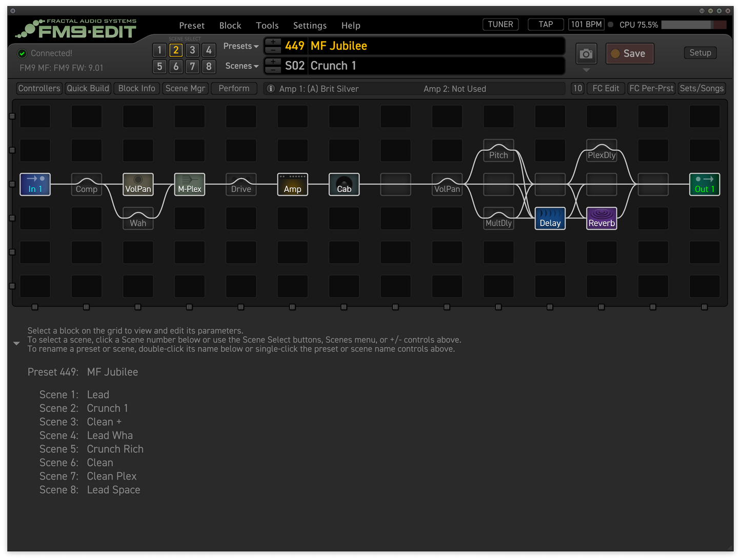
Task: Open the Scenes dropdown
Action: 242,66
